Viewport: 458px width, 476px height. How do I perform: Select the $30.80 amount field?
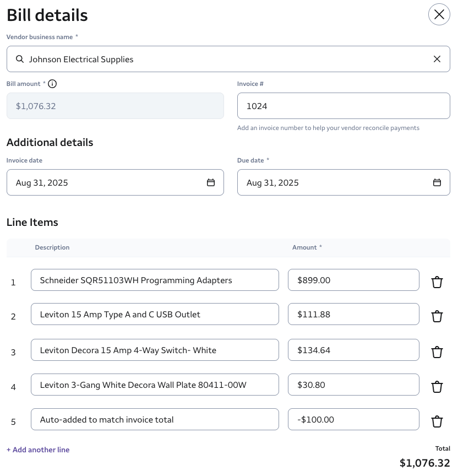(353, 385)
